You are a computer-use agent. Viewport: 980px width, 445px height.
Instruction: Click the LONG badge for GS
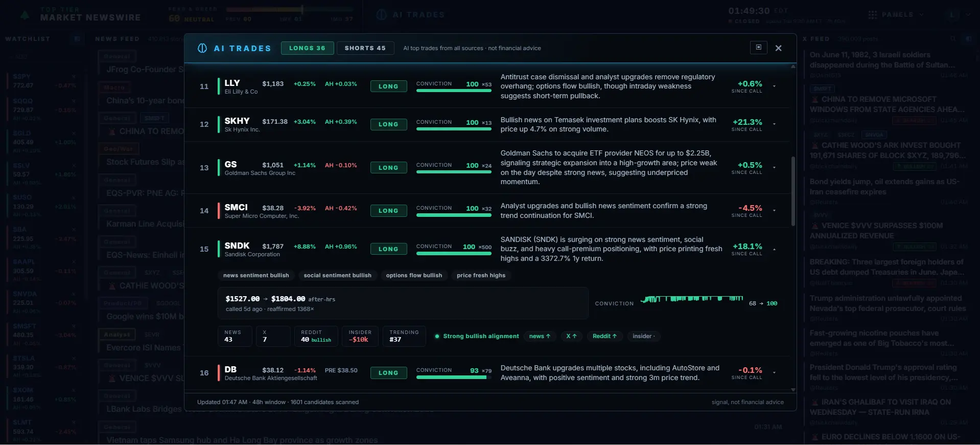tap(388, 168)
